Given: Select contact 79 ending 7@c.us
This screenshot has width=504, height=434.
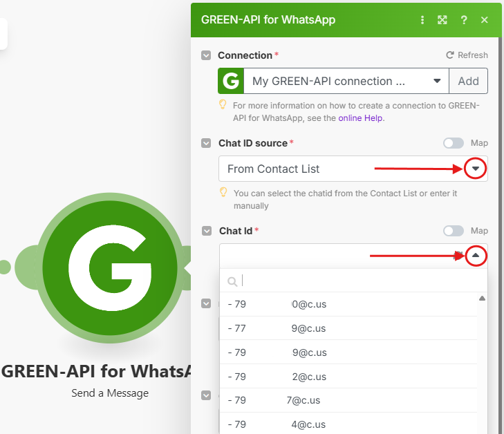Looking at the screenshot, I should point(348,400).
